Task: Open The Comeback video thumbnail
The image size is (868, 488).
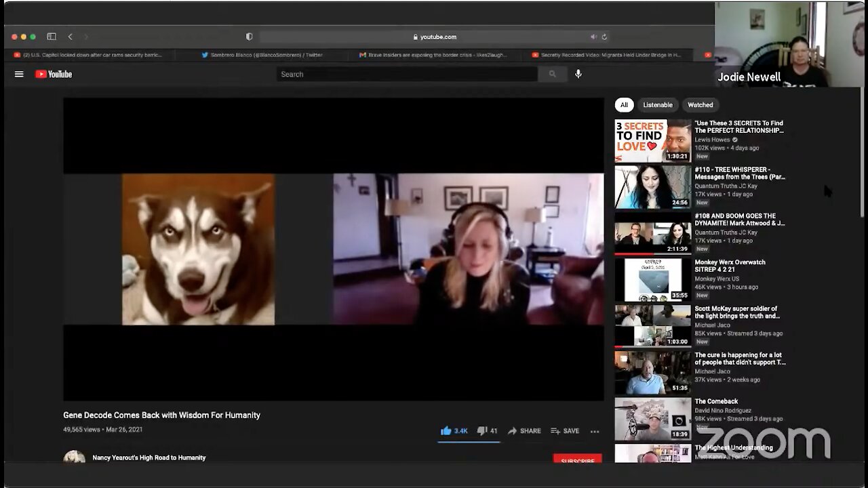Action: coord(653,419)
